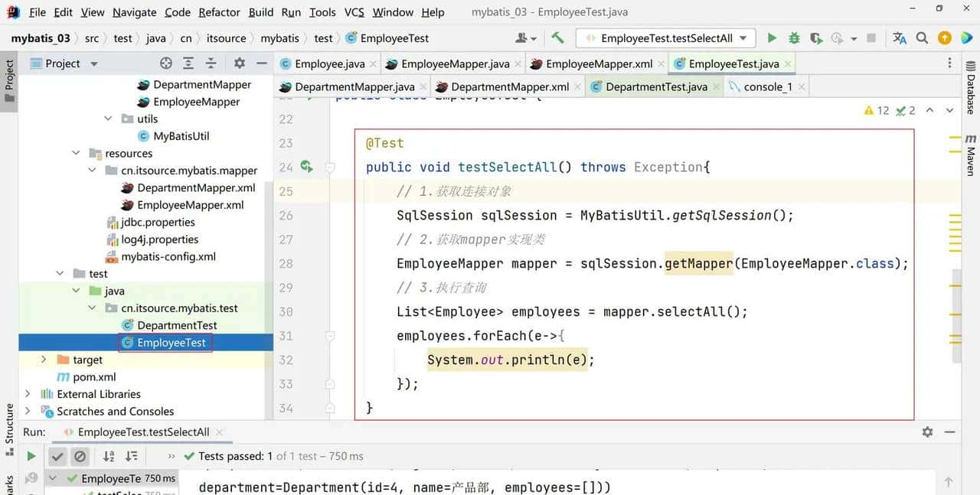Run EmployeeTest with the green play button

(x=772, y=38)
